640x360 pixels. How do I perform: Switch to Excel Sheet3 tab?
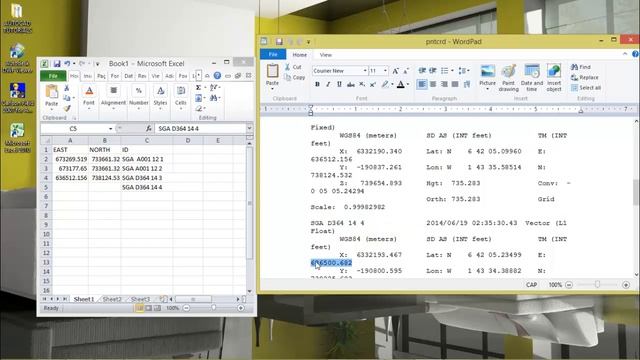point(140,299)
